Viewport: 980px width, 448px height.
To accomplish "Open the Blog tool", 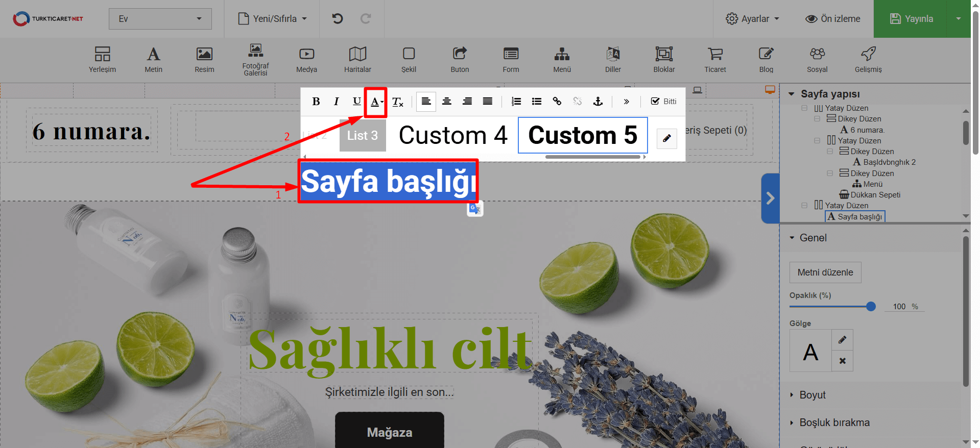I will coord(766,60).
